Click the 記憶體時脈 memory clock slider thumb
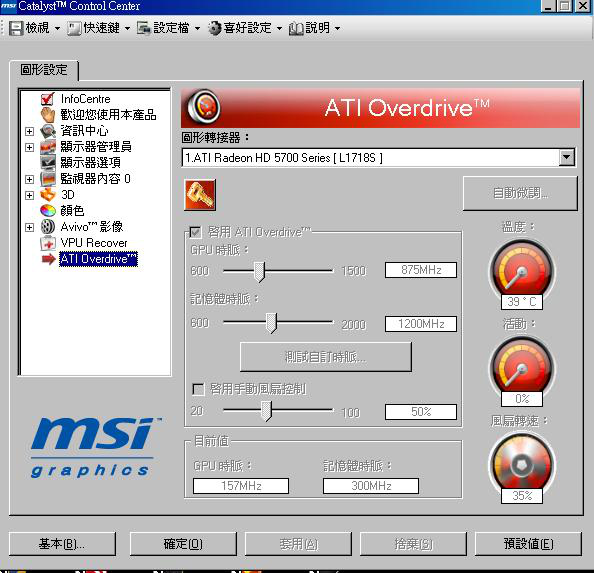Viewport: 594px width, 573px height. tap(271, 323)
